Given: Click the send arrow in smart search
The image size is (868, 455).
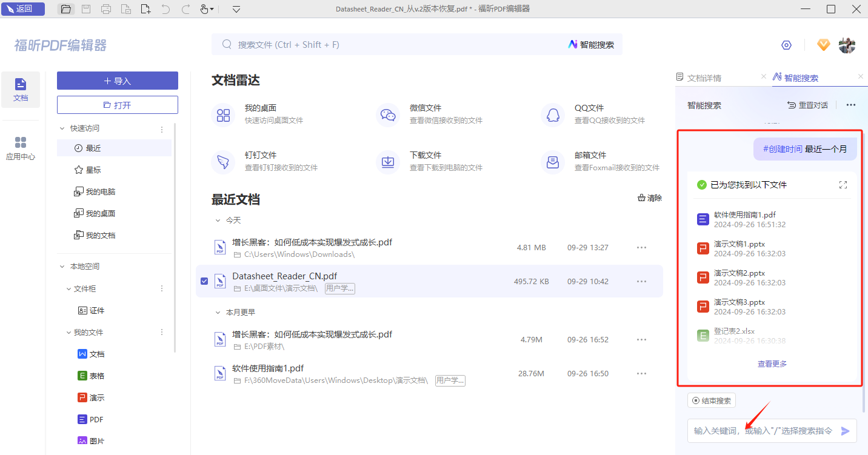Looking at the screenshot, I should pyautogui.click(x=845, y=431).
